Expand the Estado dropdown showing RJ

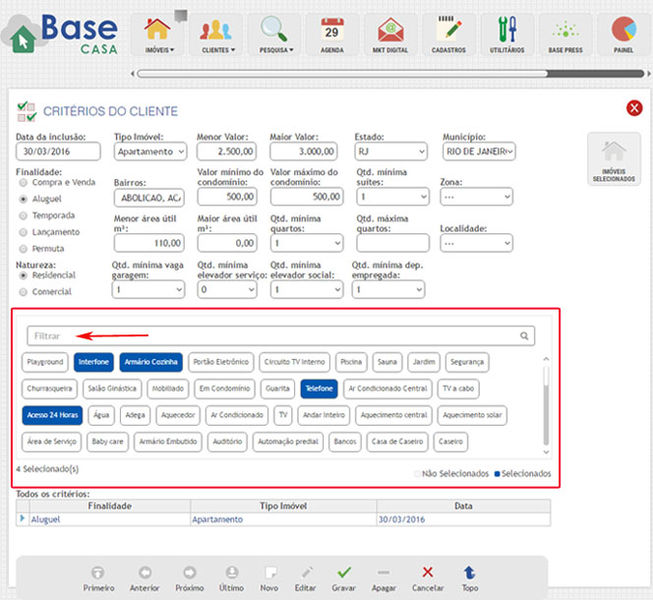[391, 151]
